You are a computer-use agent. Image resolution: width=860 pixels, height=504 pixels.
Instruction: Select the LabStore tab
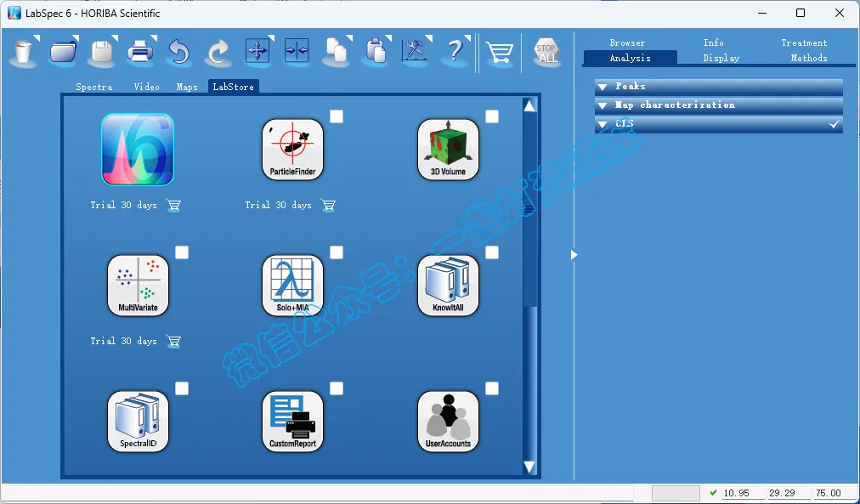234,87
